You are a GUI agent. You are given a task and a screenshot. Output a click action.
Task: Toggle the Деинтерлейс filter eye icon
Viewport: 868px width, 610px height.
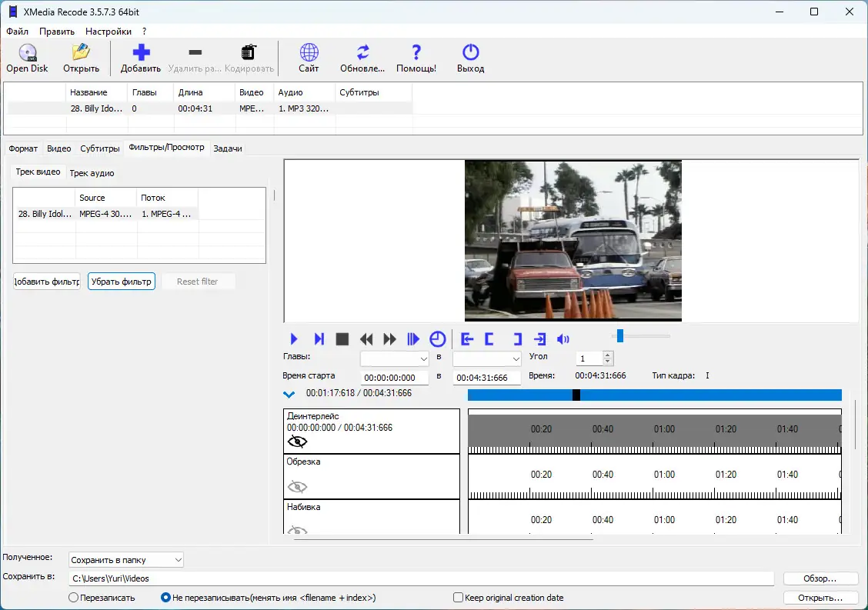click(x=297, y=442)
